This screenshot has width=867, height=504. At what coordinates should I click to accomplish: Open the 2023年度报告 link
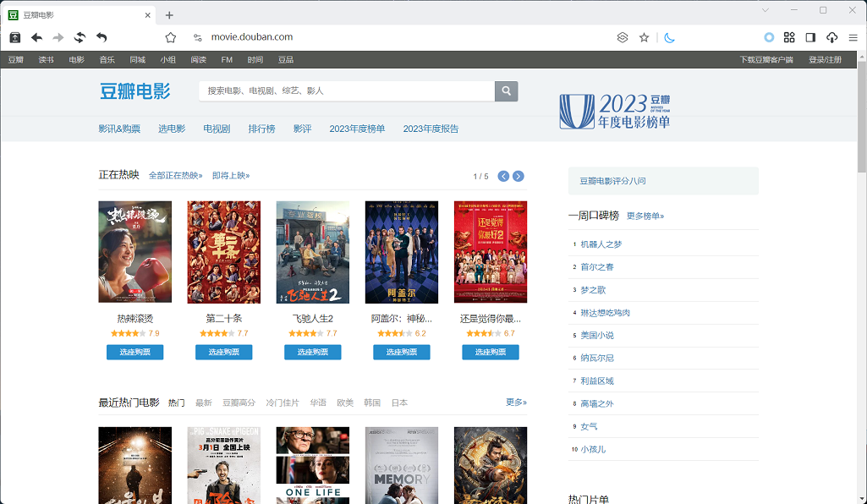tap(431, 129)
